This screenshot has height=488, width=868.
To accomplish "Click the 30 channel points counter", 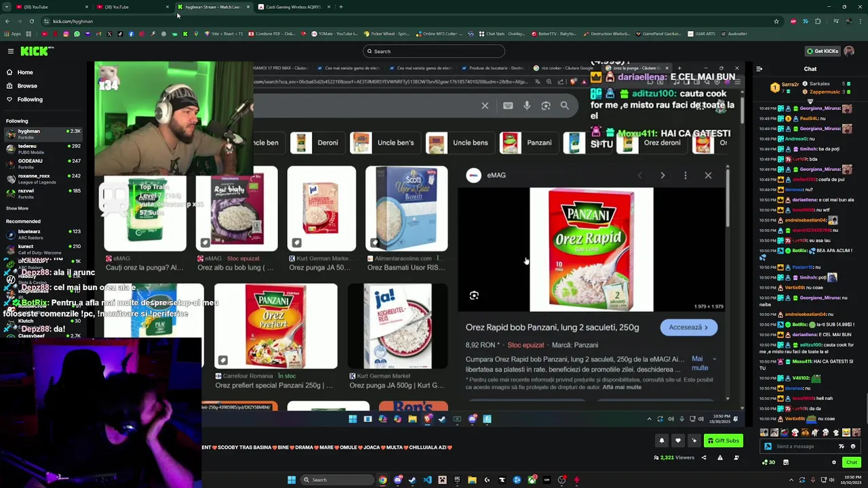I will 768,462.
